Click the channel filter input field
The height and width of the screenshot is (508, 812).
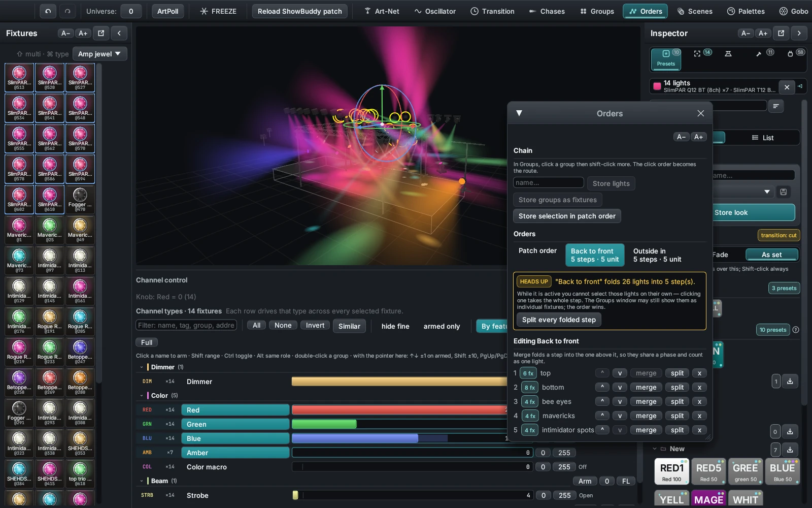tap(186, 325)
